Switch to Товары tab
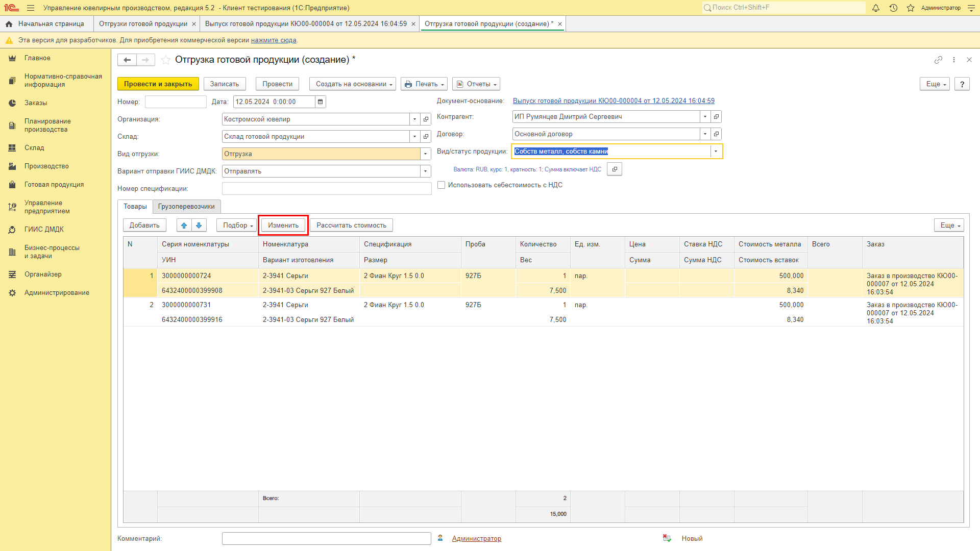 click(x=135, y=207)
